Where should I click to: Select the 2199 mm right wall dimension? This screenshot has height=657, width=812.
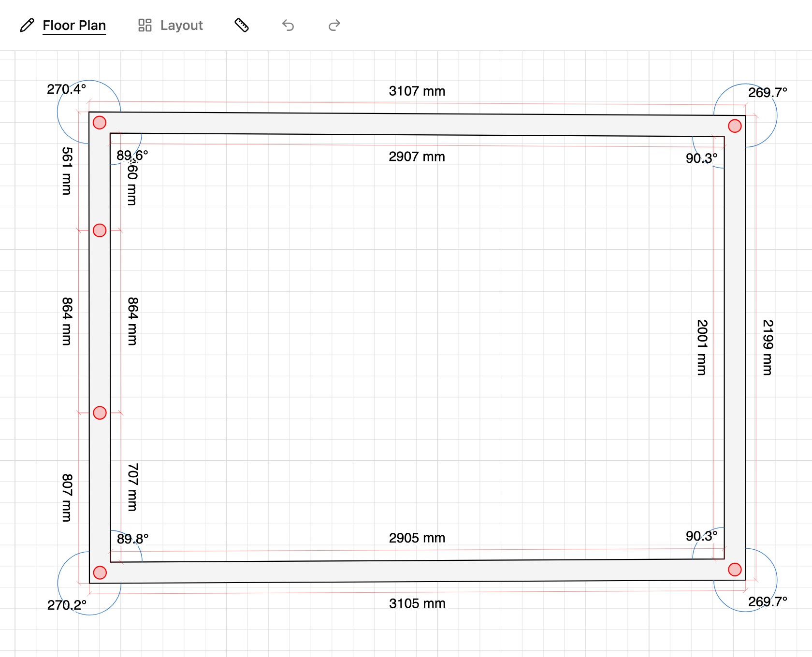coord(768,347)
